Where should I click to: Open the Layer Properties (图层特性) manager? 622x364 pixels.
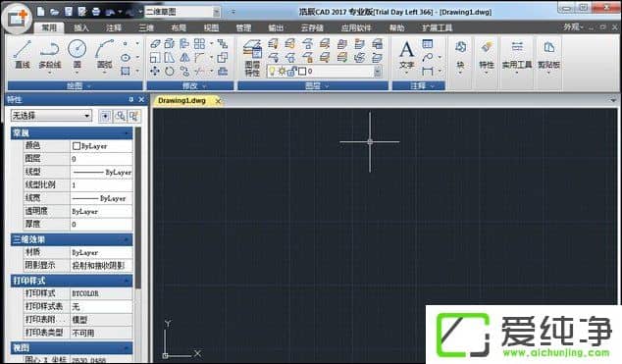point(252,58)
